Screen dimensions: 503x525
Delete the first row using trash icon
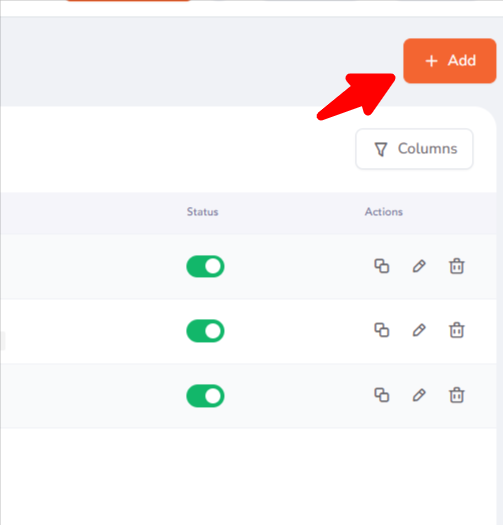tap(456, 266)
